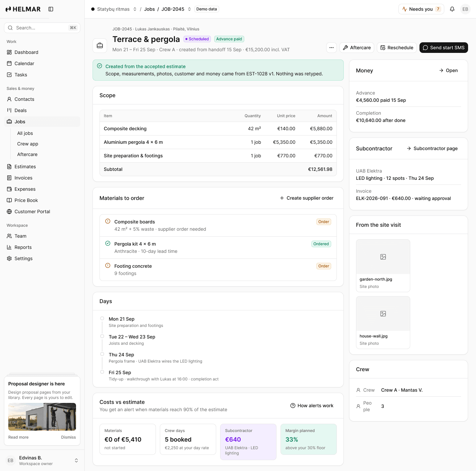Open the Money panel link
The image size is (476, 471).
pyautogui.click(x=448, y=70)
